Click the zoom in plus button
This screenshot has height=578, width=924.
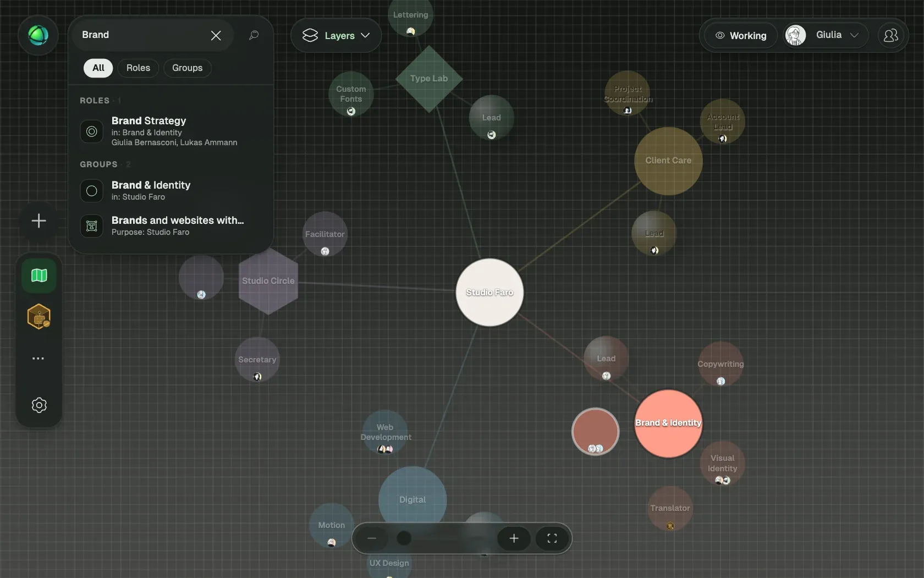[x=514, y=538]
